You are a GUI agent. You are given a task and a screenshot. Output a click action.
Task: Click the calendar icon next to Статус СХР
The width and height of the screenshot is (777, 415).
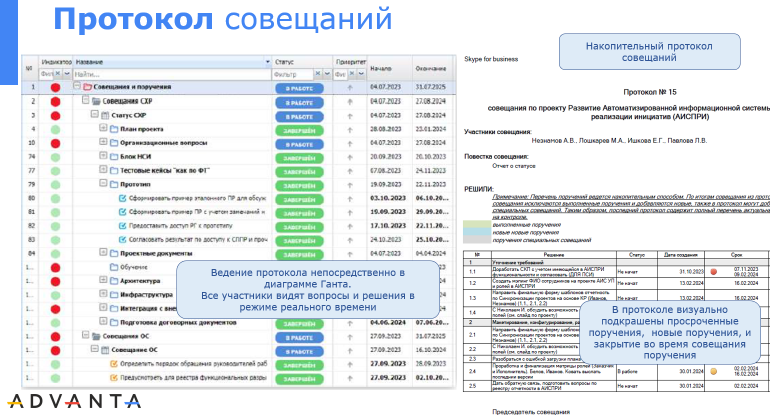click(104, 116)
